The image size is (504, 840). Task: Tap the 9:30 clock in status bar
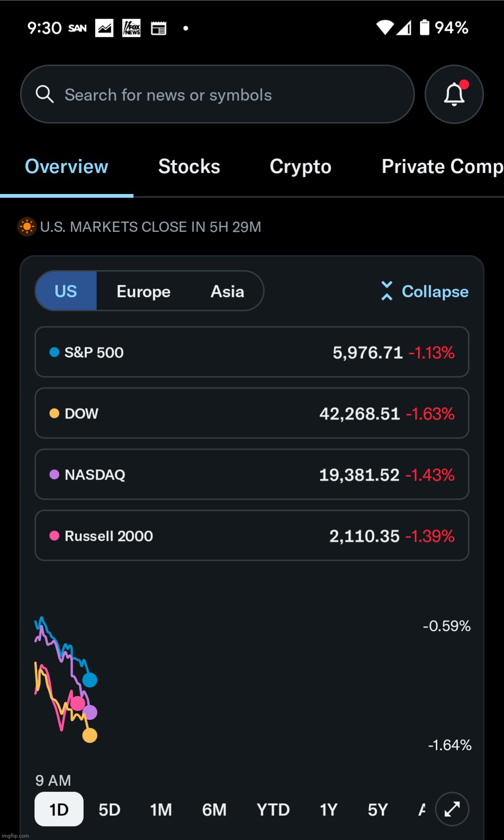(x=44, y=28)
